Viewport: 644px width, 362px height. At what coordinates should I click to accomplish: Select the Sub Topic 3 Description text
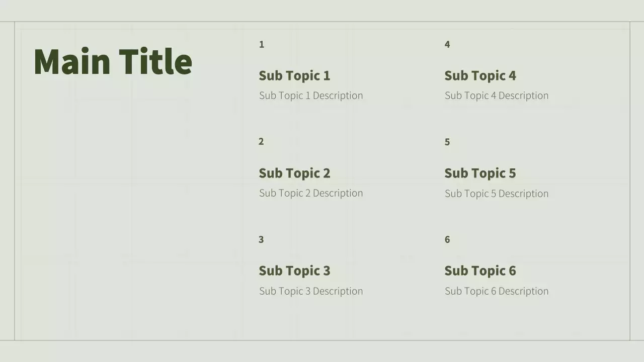tap(311, 291)
